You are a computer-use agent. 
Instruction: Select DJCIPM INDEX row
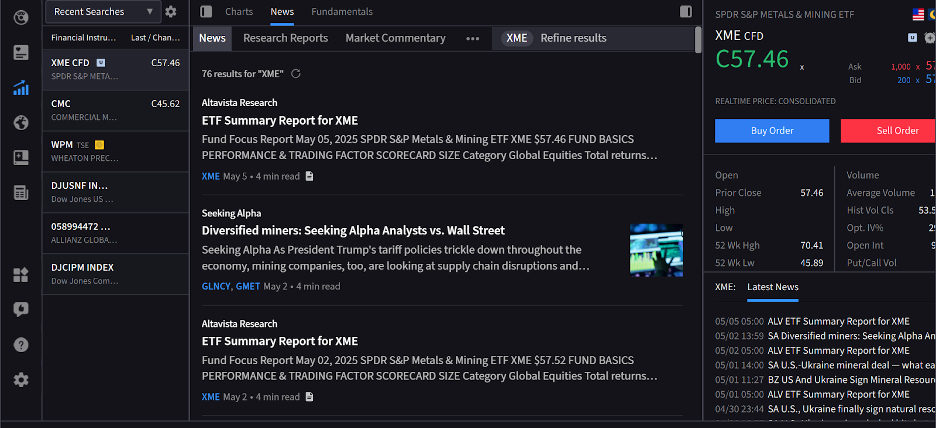pos(116,274)
